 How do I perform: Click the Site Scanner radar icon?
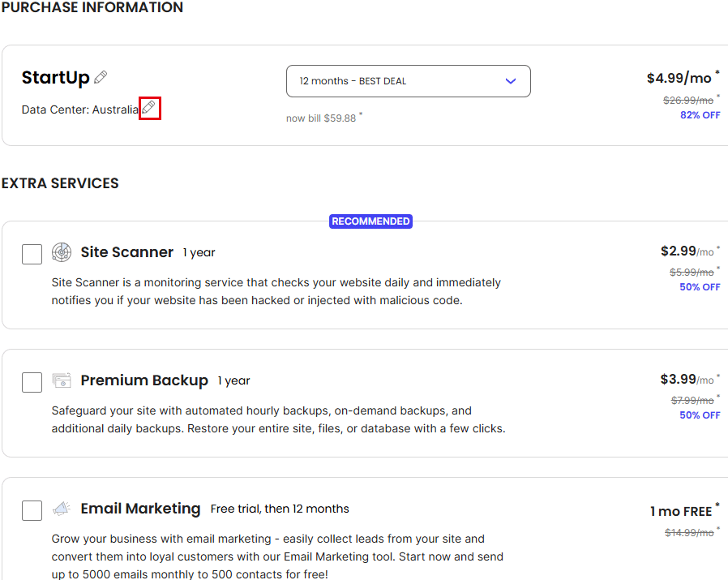[62, 252]
